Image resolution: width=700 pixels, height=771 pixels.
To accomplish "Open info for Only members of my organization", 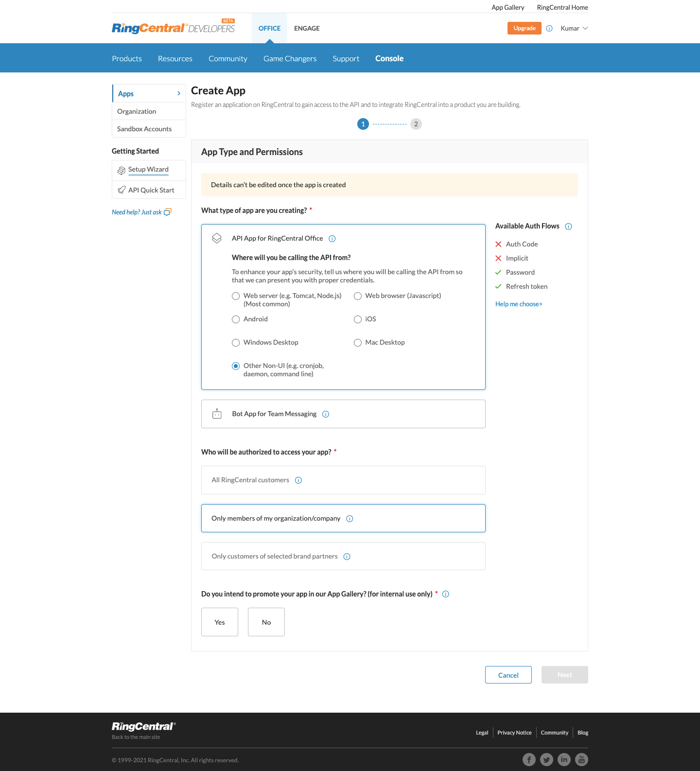I will (x=350, y=519).
